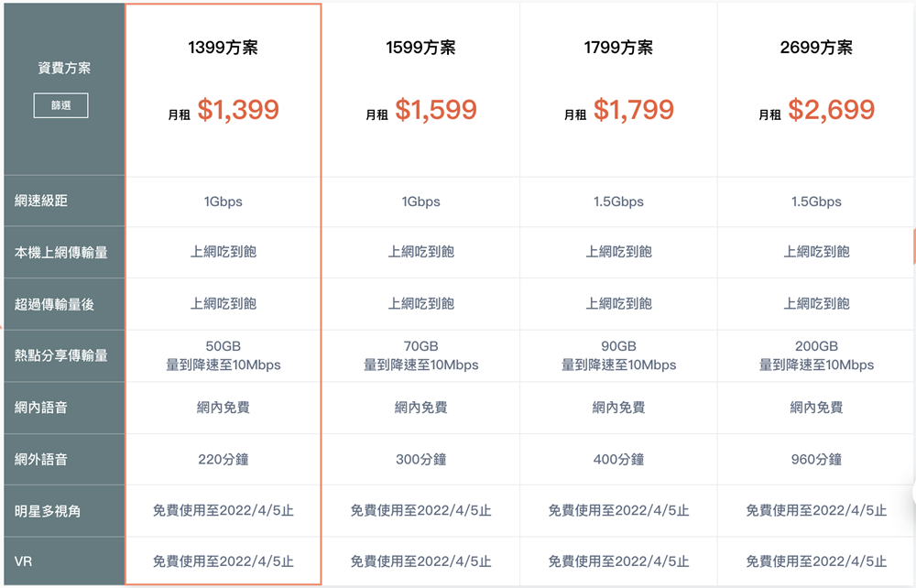The width and height of the screenshot is (916, 588).
Task: Click the 篩選 filter button
Action: coord(61,105)
